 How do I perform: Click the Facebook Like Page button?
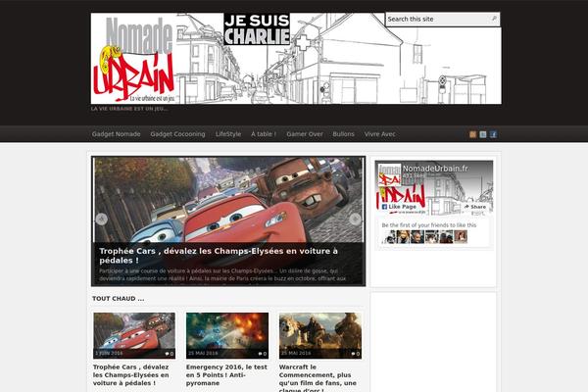tap(399, 207)
